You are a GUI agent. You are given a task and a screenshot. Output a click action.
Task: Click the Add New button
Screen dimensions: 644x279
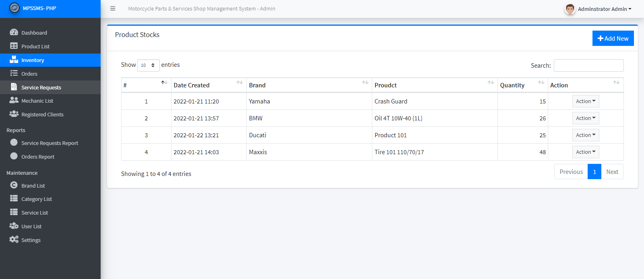coord(613,38)
